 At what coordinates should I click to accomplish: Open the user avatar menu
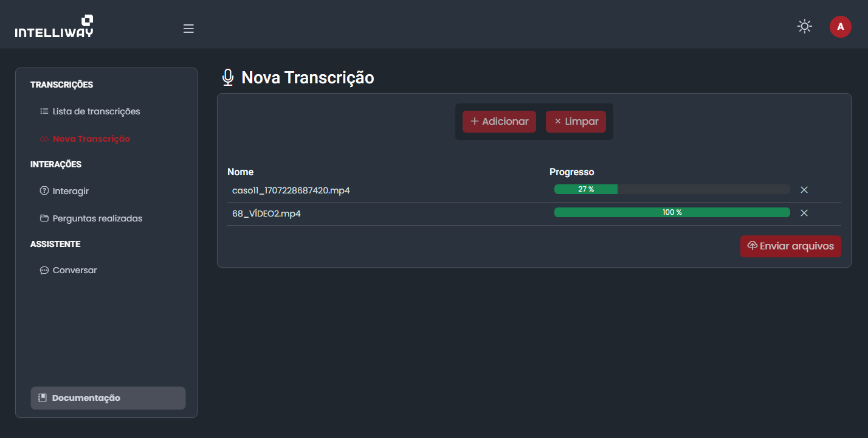point(840,27)
